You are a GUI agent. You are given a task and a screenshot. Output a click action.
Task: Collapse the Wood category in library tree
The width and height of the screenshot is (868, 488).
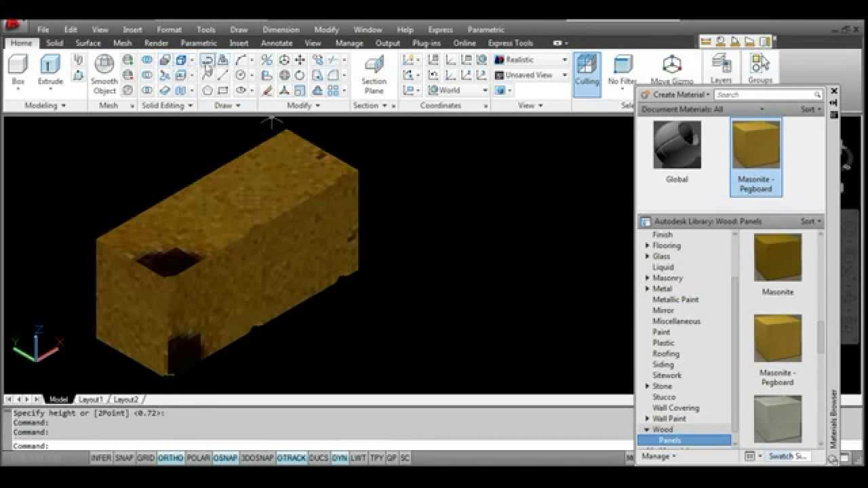[x=647, y=430]
